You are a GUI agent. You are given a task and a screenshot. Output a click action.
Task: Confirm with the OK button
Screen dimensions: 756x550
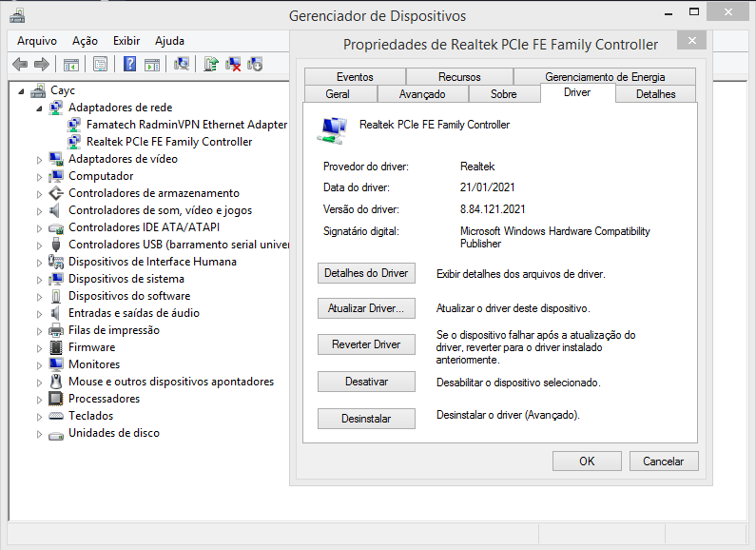tap(587, 462)
